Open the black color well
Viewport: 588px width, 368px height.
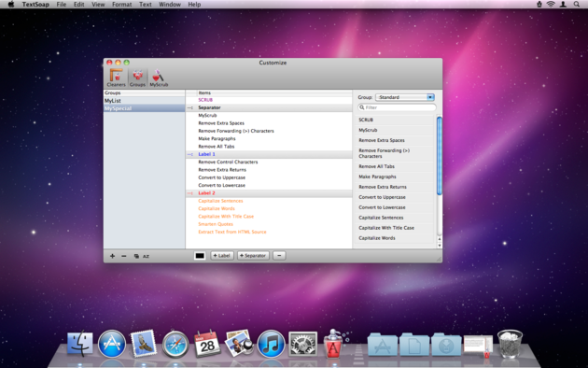coord(200,256)
